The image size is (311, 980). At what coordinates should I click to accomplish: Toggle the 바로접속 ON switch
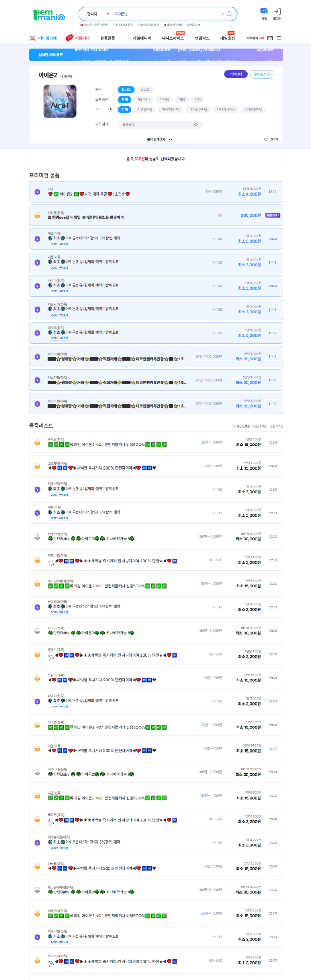click(x=255, y=38)
